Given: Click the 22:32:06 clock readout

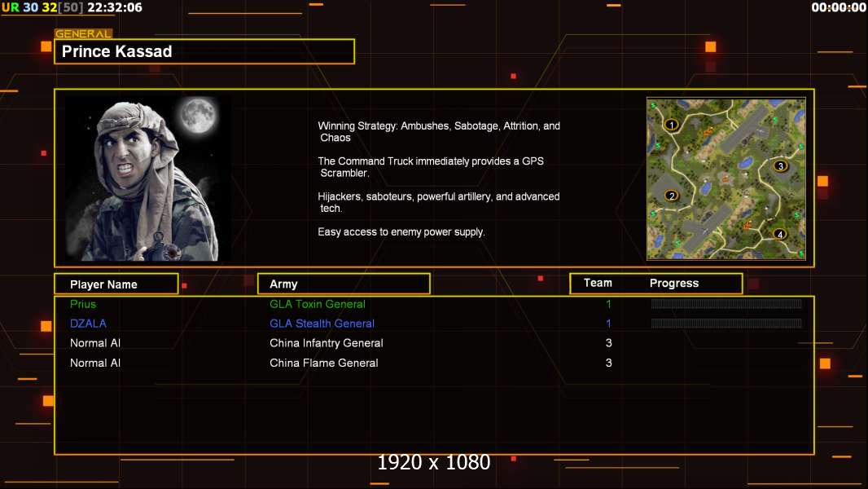Looking at the screenshot, I should [x=115, y=7].
